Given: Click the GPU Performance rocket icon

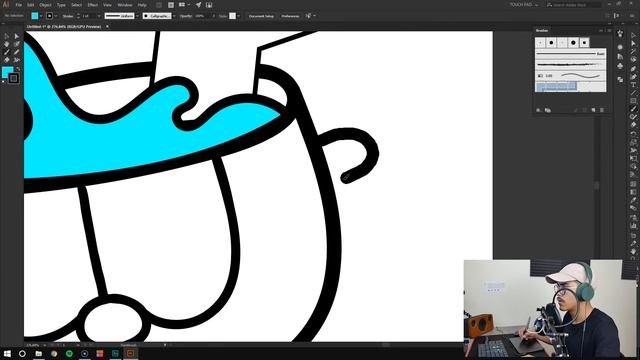Looking at the screenshot, I should click(198, 5).
